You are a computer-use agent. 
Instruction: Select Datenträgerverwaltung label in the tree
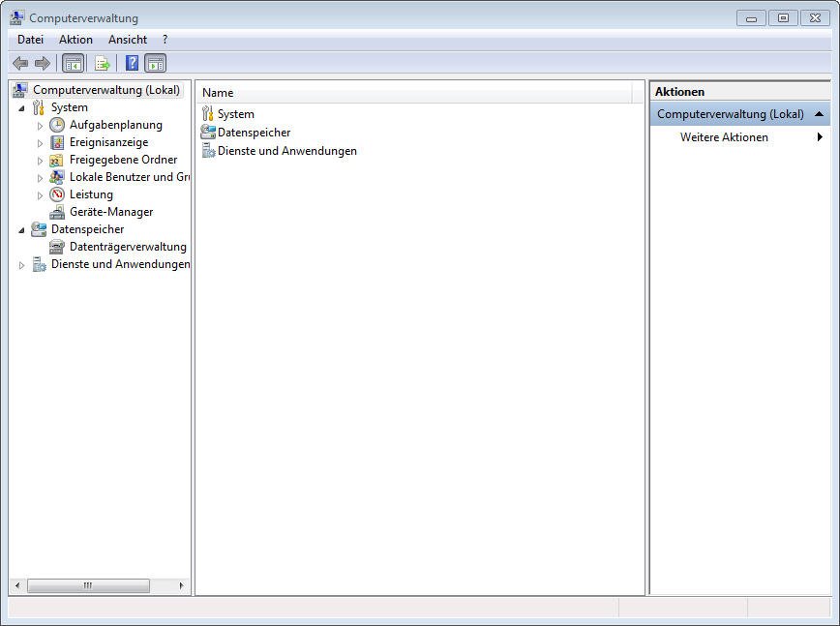pyautogui.click(x=128, y=247)
